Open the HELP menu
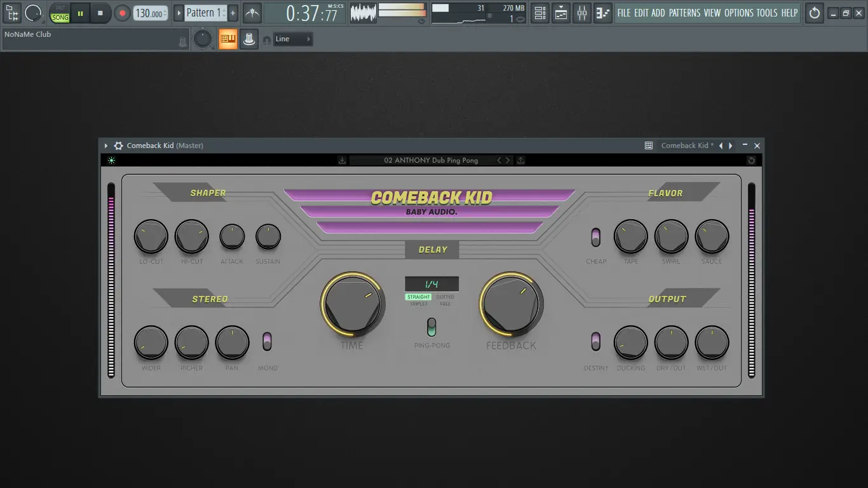This screenshot has height=488, width=868. coord(789,13)
